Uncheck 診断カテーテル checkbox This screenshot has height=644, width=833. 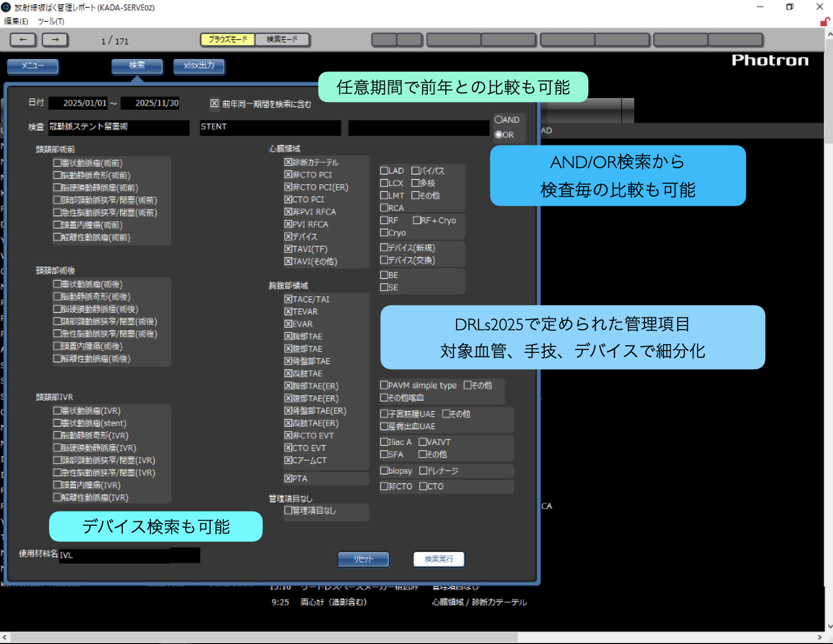(288, 162)
